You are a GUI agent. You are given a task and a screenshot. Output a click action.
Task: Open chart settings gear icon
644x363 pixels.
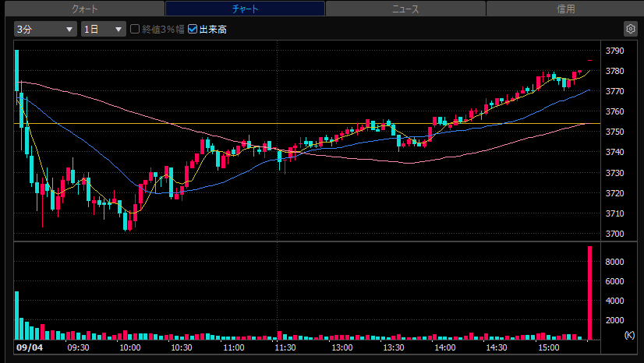click(x=631, y=29)
